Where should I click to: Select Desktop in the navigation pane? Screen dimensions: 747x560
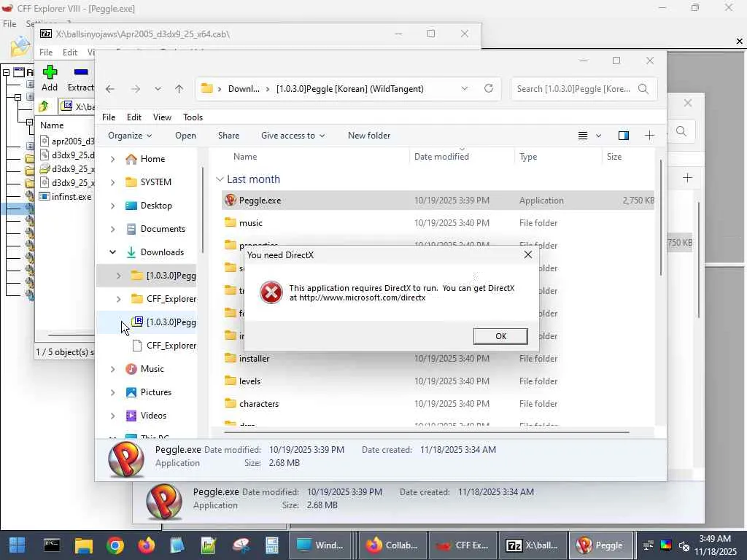[156, 206]
